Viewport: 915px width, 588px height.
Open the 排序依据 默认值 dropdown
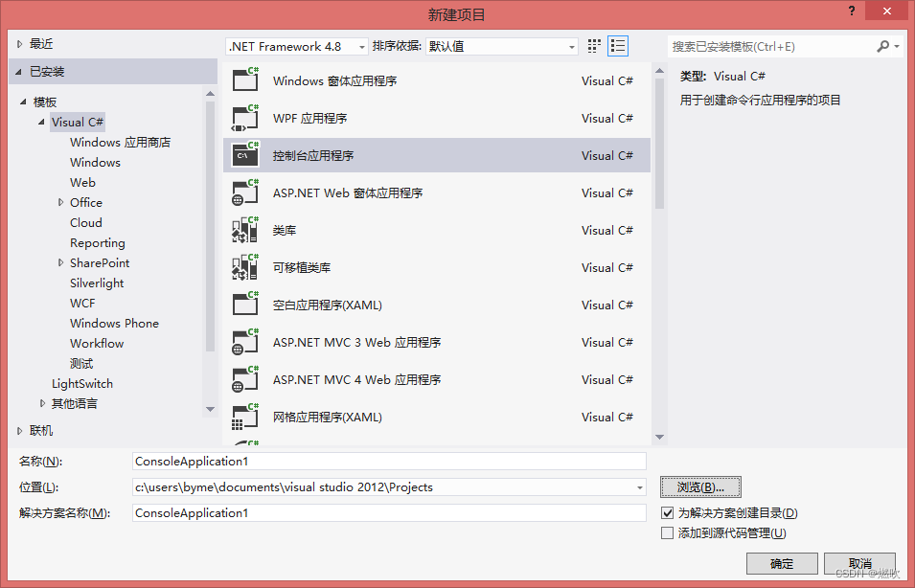[502, 47]
